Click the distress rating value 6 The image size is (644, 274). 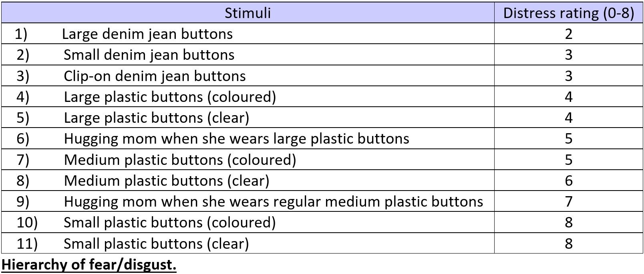pyautogui.click(x=568, y=181)
